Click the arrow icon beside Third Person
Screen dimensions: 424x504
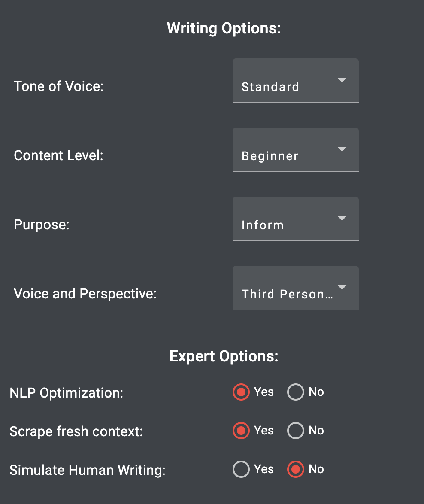(x=342, y=288)
